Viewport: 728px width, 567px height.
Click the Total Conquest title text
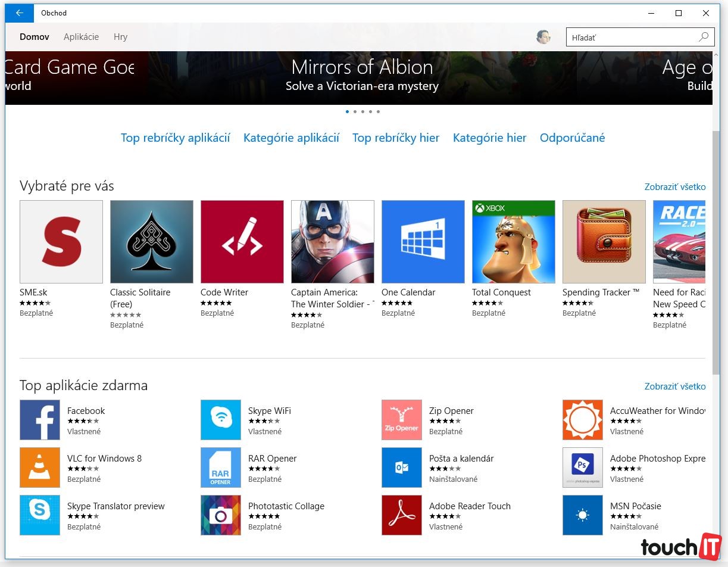[x=501, y=292]
